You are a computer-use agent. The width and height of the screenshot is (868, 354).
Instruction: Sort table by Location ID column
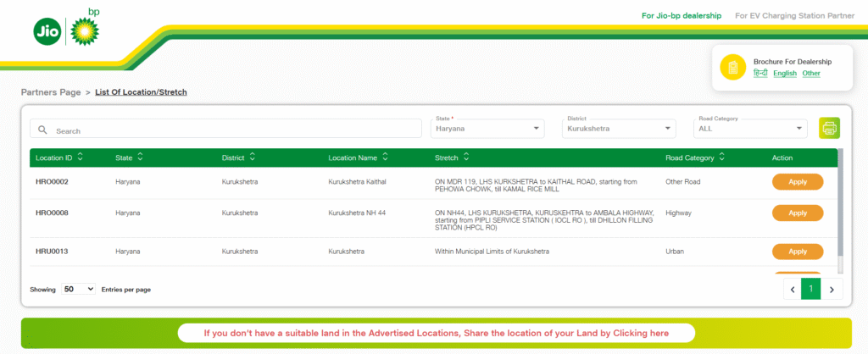80,158
